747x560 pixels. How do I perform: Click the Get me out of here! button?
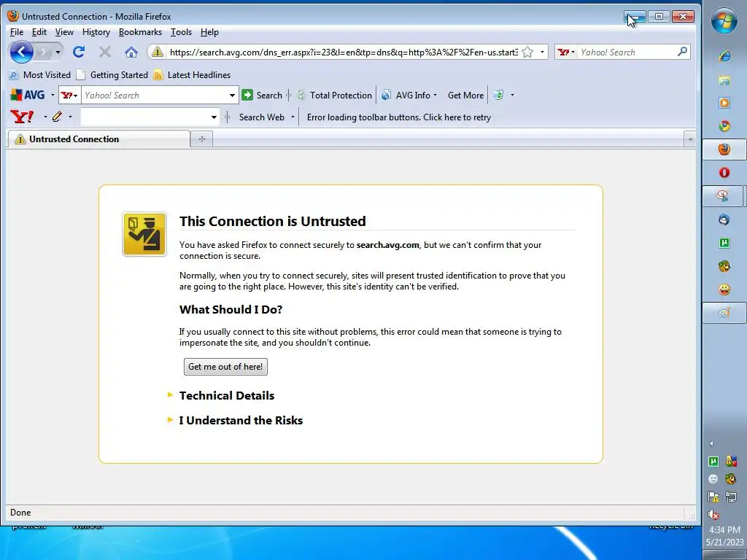(x=225, y=367)
